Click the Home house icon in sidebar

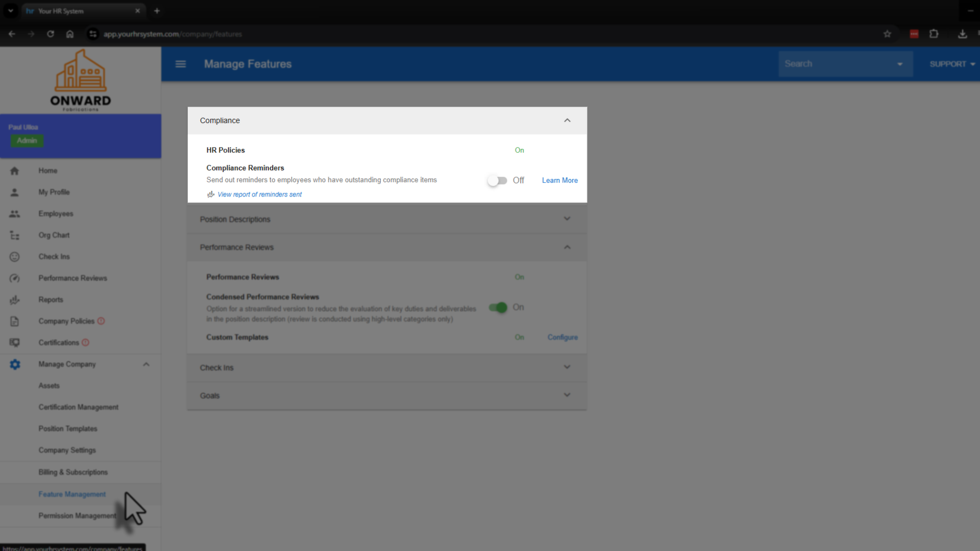[14, 171]
